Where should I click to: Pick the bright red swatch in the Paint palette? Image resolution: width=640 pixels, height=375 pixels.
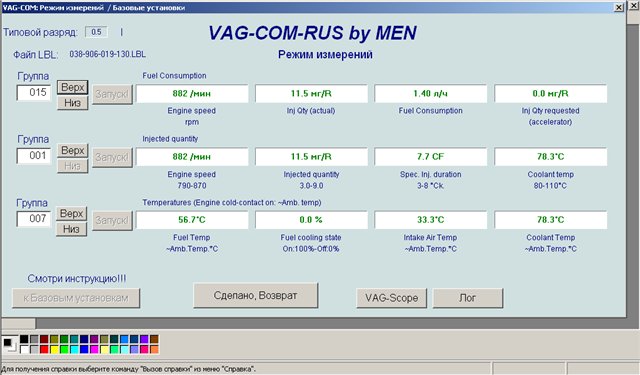click(44, 349)
